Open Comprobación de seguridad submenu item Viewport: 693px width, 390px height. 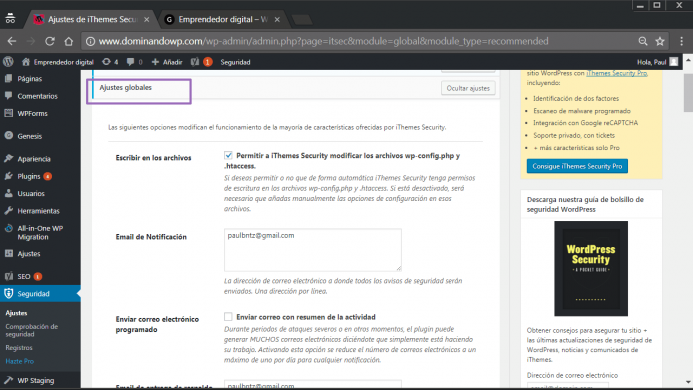[31, 330]
